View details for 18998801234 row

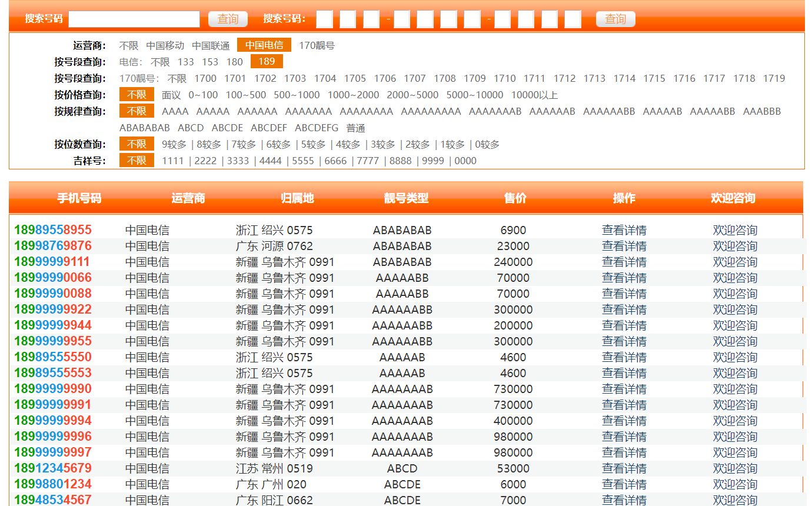[x=624, y=484]
